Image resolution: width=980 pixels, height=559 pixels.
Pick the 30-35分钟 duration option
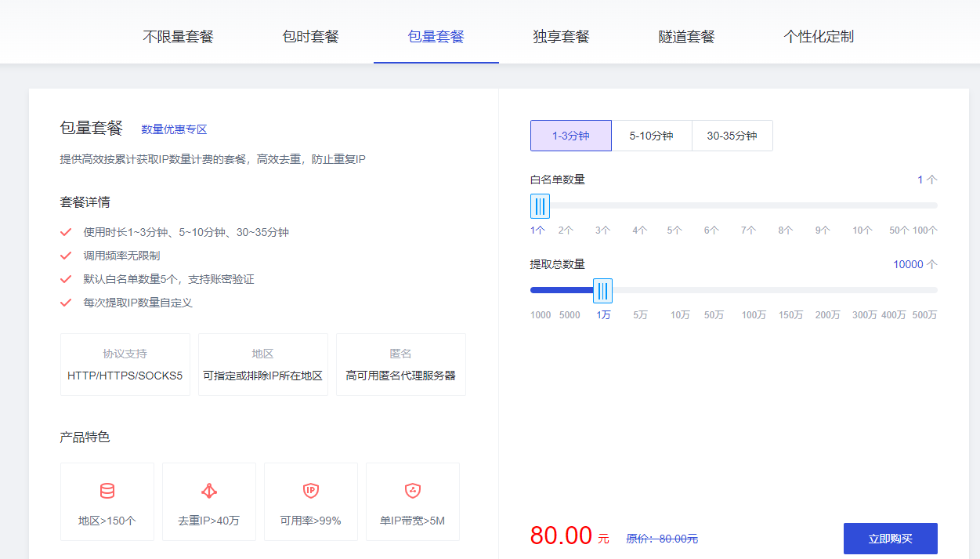click(x=732, y=136)
